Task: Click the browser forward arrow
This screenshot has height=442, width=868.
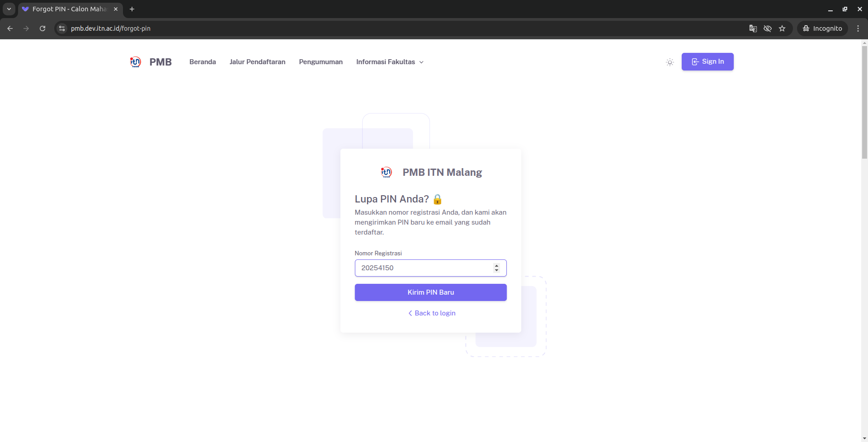Action: [26, 28]
